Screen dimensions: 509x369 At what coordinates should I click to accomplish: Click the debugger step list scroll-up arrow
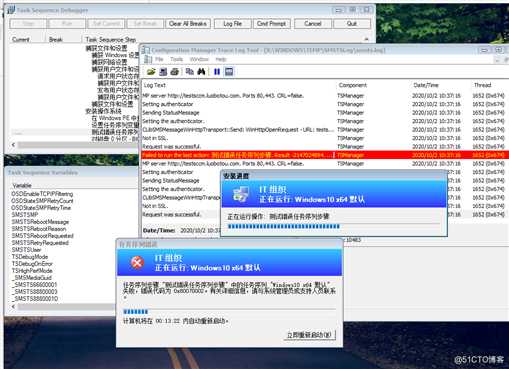(366, 39)
